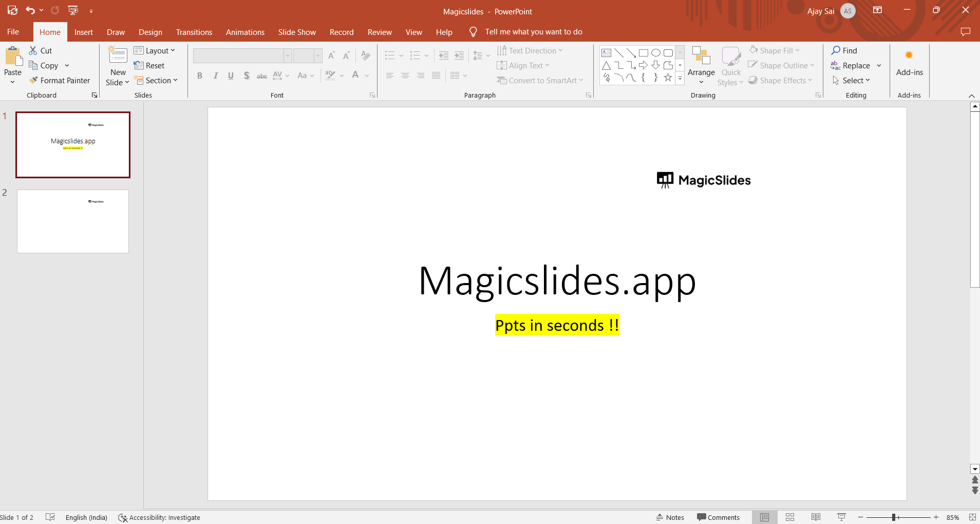The height and width of the screenshot is (524, 980).
Task: Open Slide Sorter view in status bar
Action: click(790, 517)
